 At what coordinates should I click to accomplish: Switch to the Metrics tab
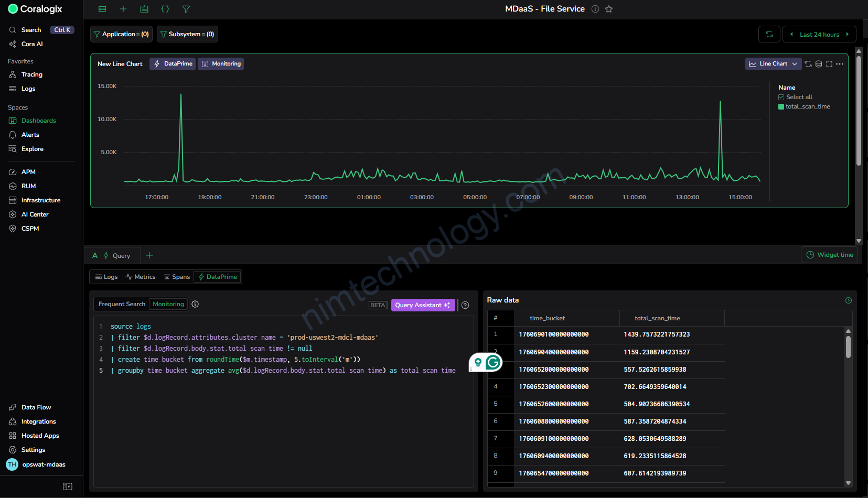[x=141, y=277]
